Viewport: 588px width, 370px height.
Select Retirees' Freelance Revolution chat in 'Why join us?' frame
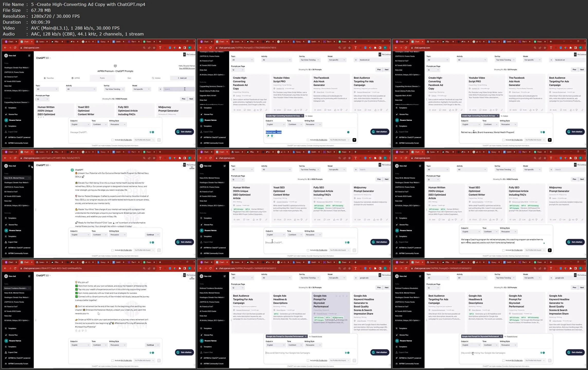tap(15, 288)
